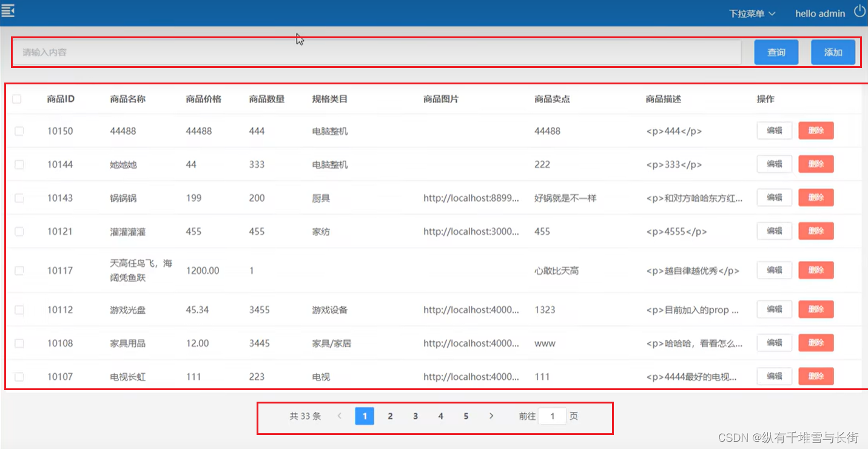Edit product 10150 with 编辑
Image resolution: width=868 pixels, height=449 pixels.
[x=775, y=130]
